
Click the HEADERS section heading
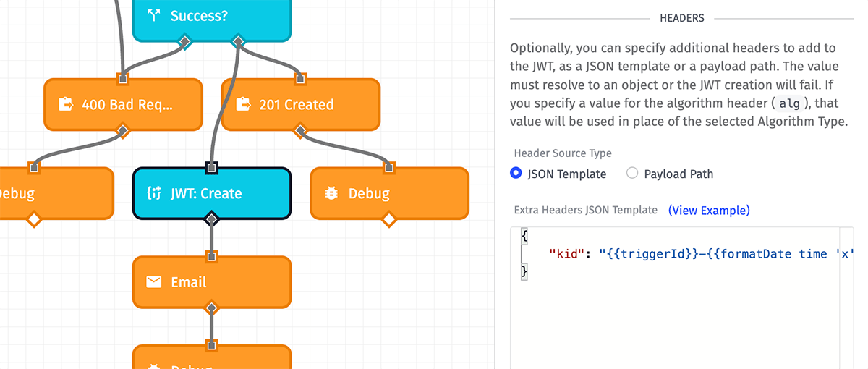[x=682, y=18]
